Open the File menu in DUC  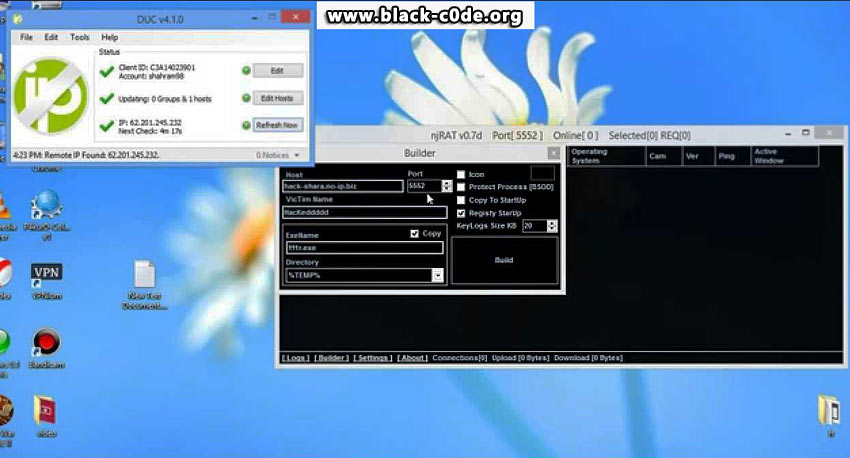(x=26, y=37)
